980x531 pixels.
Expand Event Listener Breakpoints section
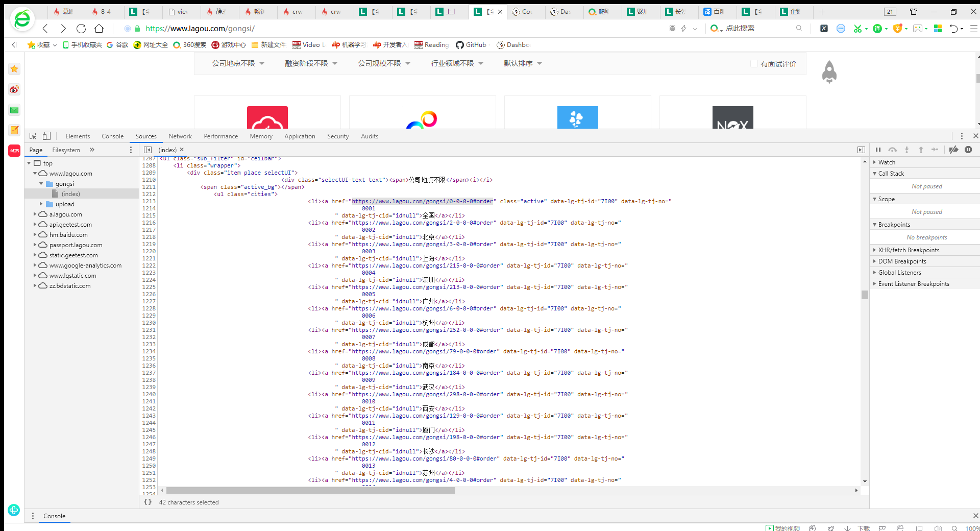click(x=874, y=284)
